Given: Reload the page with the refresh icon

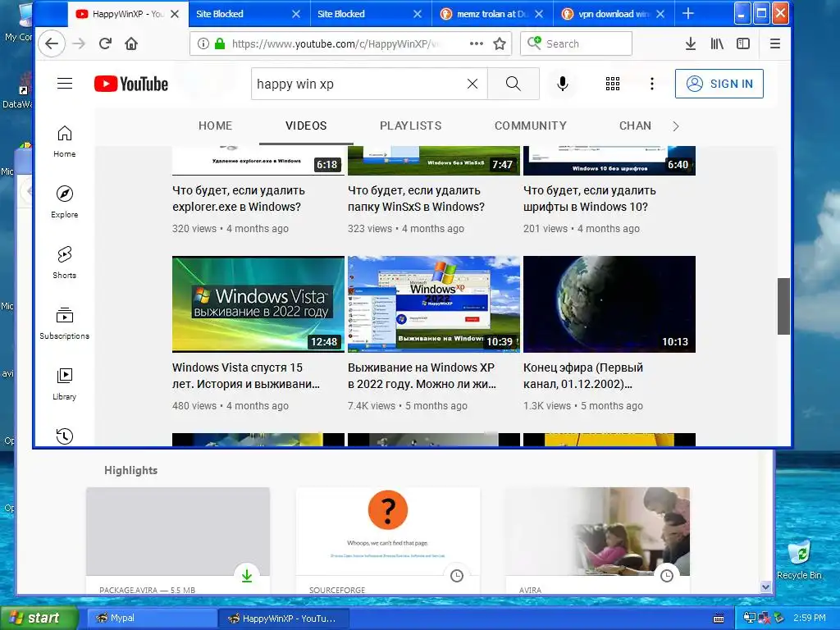Looking at the screenshot, I should (105, 44).
